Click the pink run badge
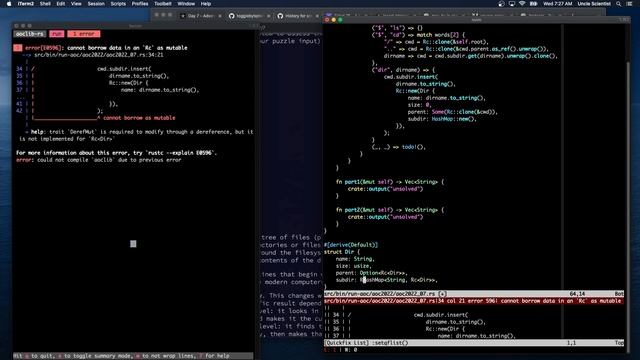 click(x=57, y=34)
